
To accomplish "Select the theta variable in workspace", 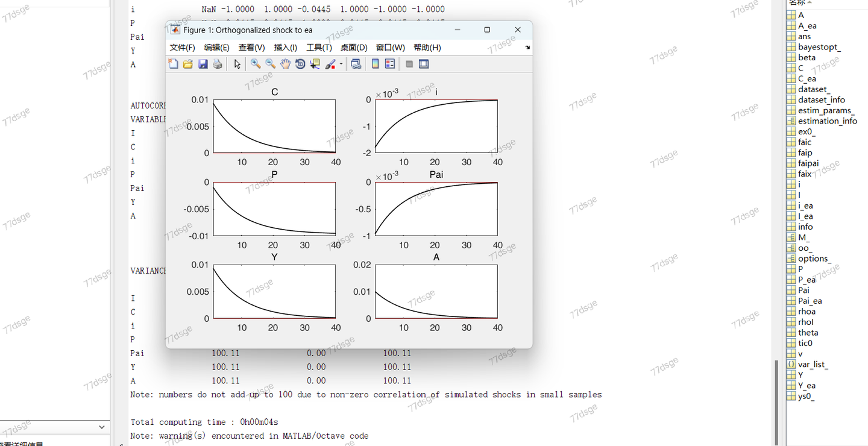I will 808,333.
